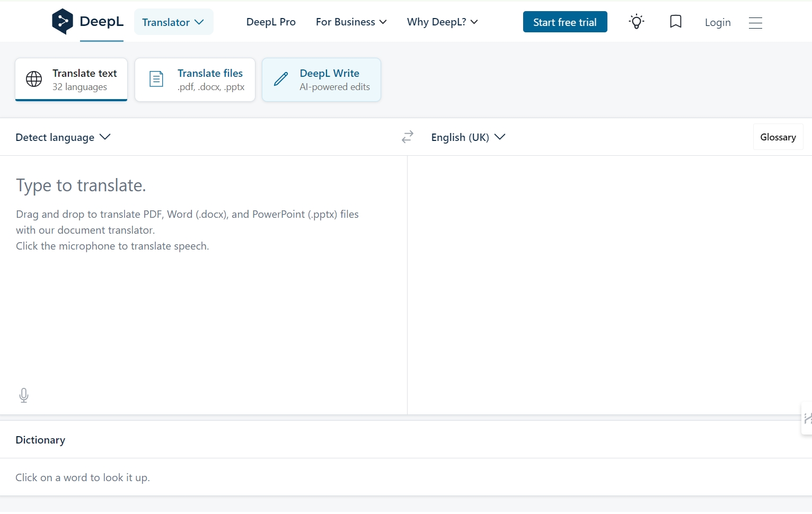Swap source and target languages

(408, 137)
